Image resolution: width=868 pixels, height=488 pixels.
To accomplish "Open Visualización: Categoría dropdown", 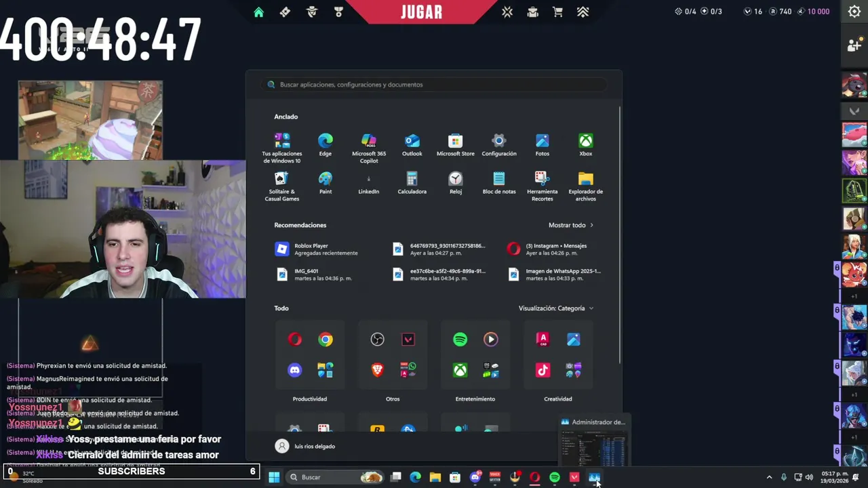I will [x=556, y=308].
